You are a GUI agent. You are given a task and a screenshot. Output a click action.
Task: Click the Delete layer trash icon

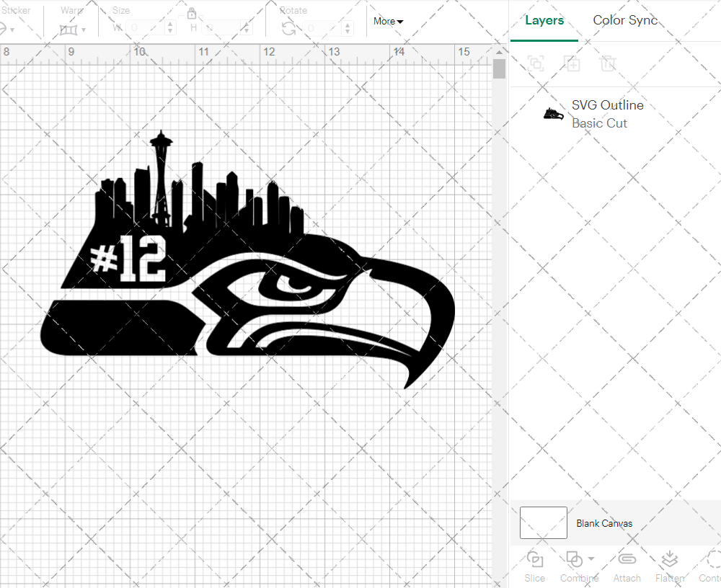[609, 64]
